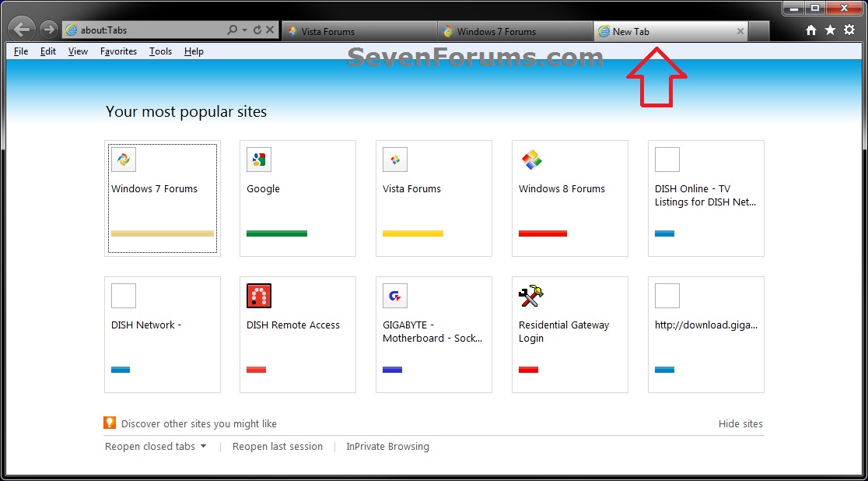The image size is (868, 481).
Task: Click Discover other sites you might like
Action: coord(199,424)
